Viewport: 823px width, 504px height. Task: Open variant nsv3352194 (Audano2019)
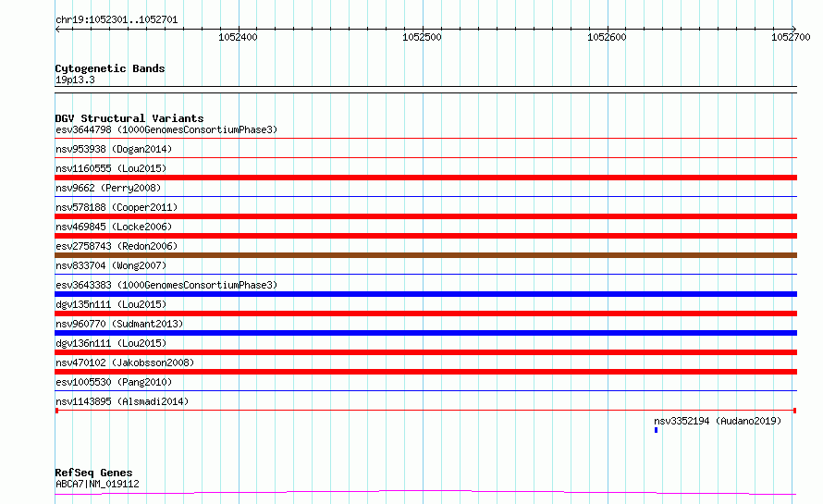click(718, 421)
